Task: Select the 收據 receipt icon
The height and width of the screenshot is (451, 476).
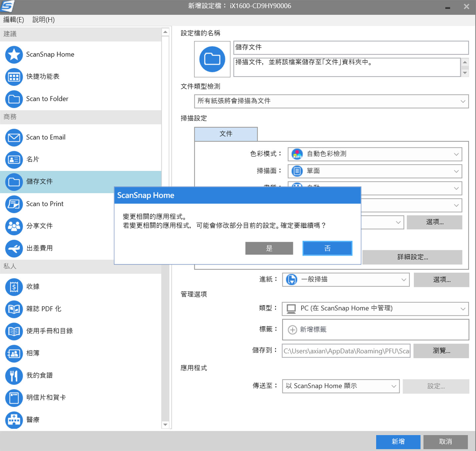Action: click(14, 287)
